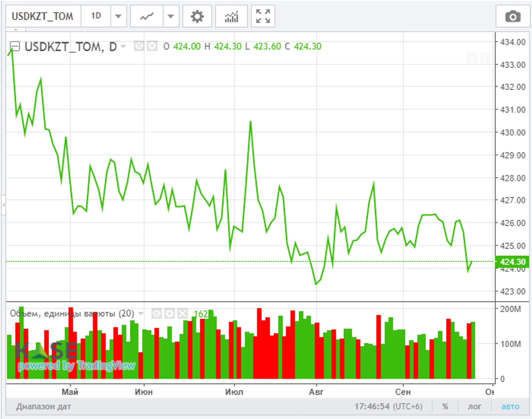
Task: Toggle percent scale mode
Action: [x=445, y=406]
